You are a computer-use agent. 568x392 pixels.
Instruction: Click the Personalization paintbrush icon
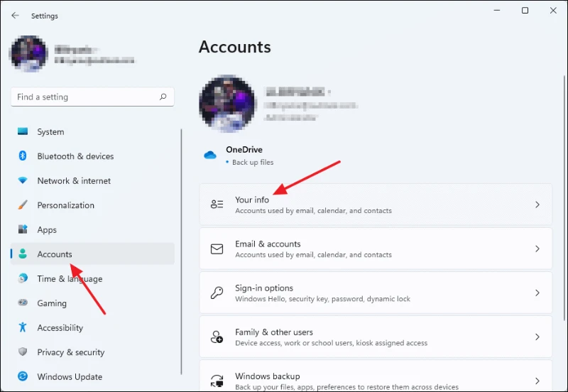[23, 205]
